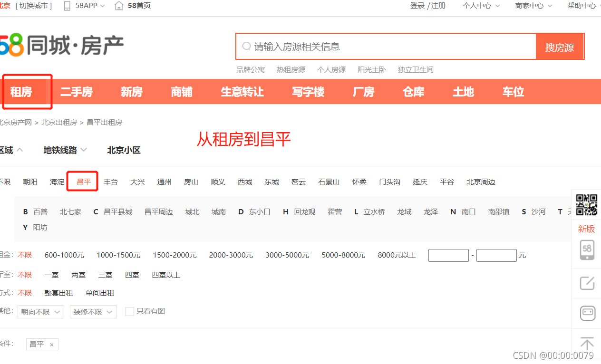Click the minimum rent input box
Image resolution: width=601 pixels, height=364 pixels.
[x=448, y=255]
